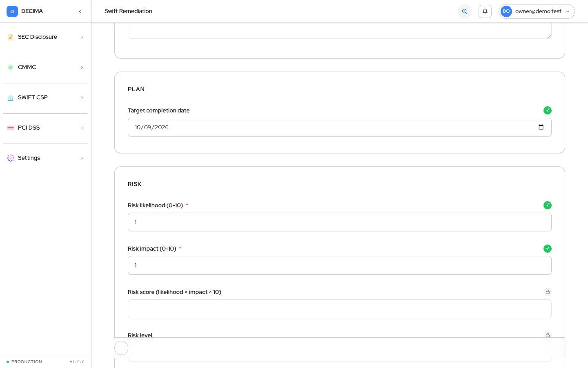
Task: Click the v1.0.0 version text
Action: [x=77, y=362]
